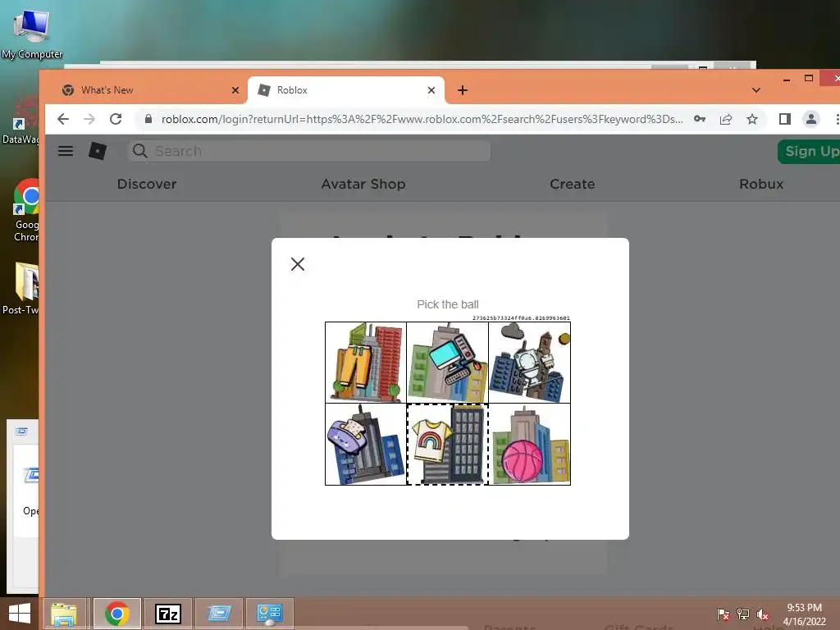
Task: Click the Roblox search field
Action: (309, 151)
